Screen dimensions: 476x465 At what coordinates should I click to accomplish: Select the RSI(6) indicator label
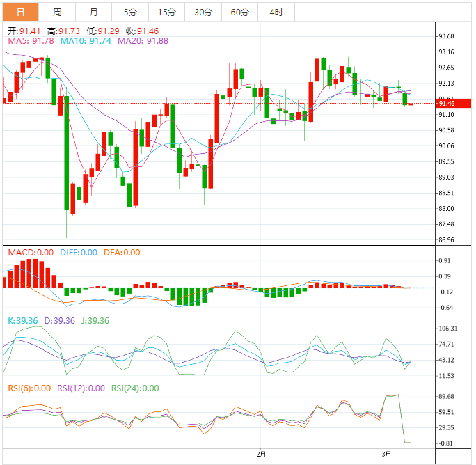(29, 388)
